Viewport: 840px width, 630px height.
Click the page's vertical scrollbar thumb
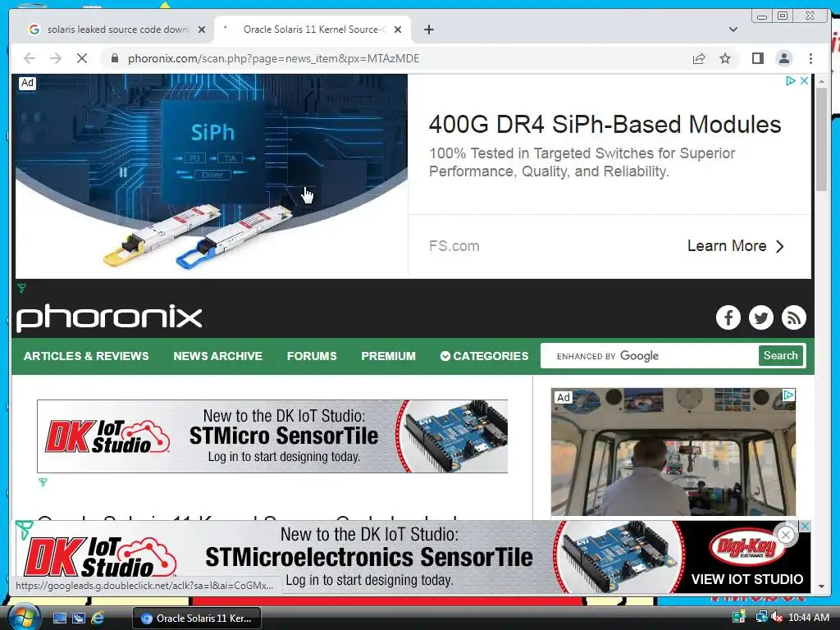pos(821,139)
